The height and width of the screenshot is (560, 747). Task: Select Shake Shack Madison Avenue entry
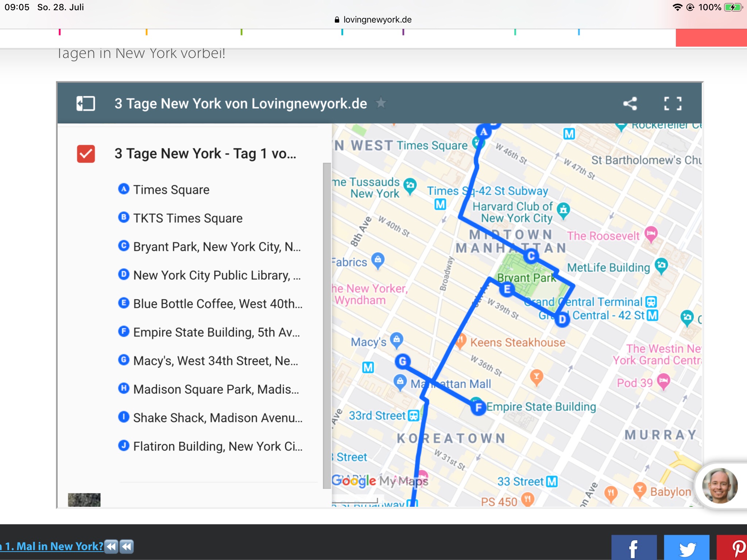210,417
